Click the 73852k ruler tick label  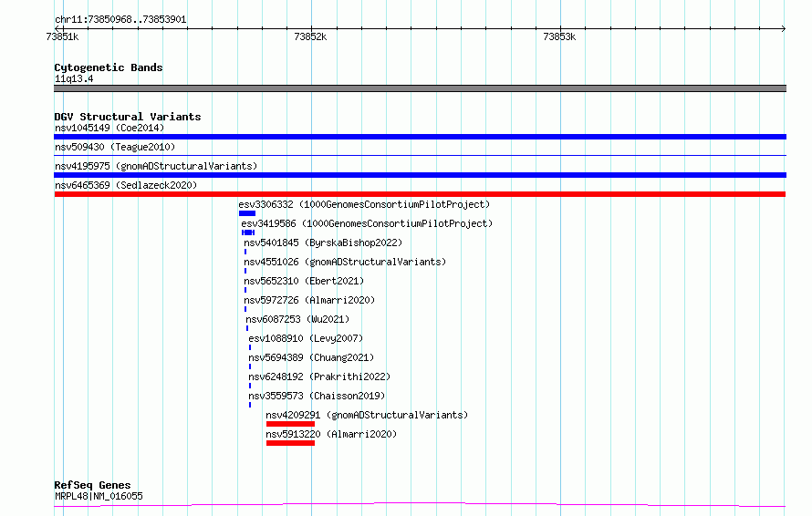pos(310,36)
